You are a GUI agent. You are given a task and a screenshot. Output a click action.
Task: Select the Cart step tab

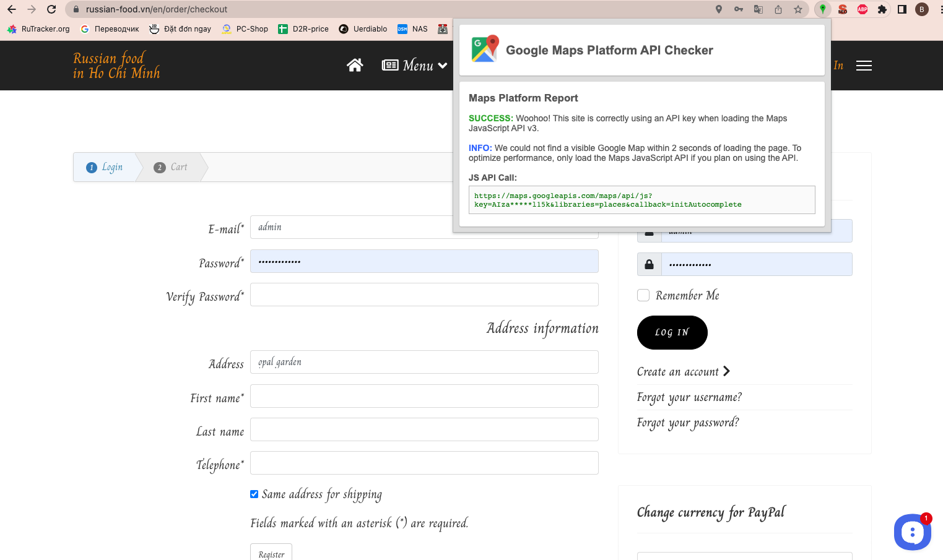[x=171, y=167]
